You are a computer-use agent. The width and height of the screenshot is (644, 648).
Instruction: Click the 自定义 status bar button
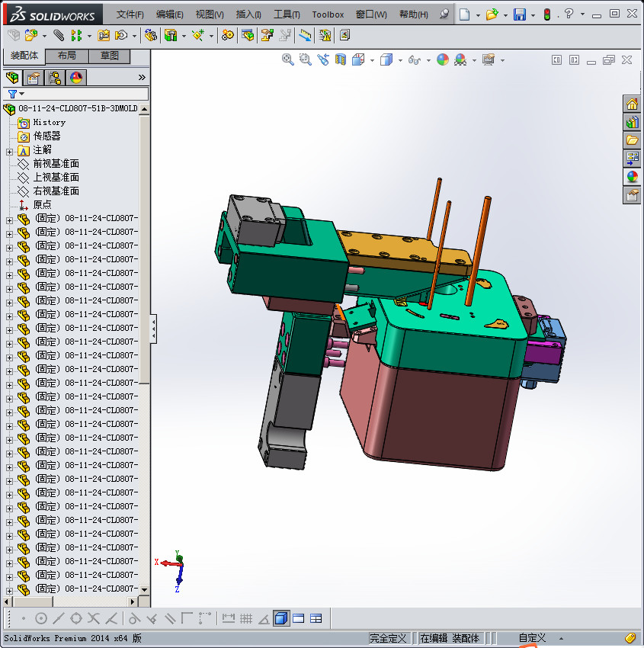532,638
